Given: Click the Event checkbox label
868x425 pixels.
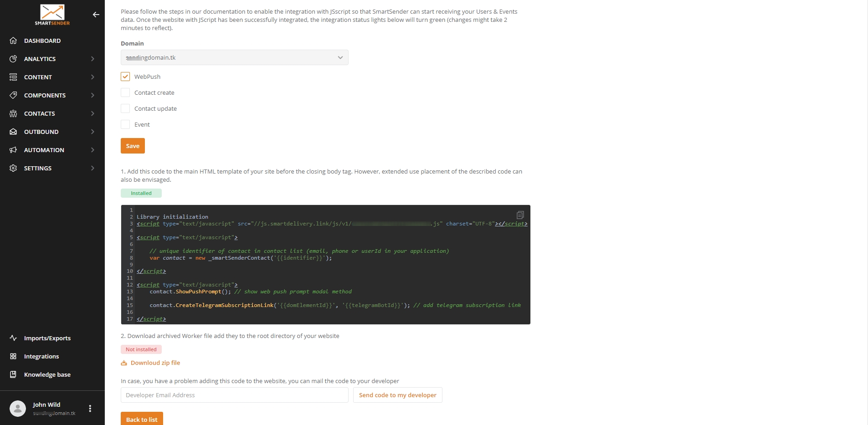Looking at the screenshot, I should click(142, 124).
